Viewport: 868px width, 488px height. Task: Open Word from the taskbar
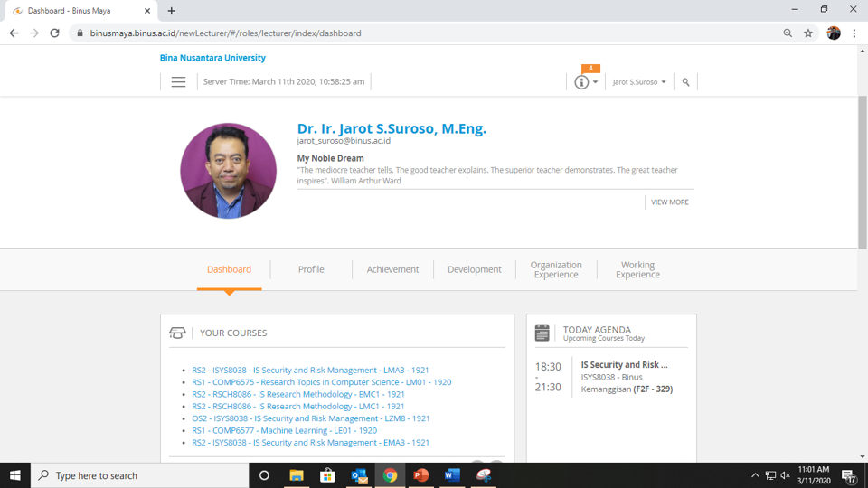pyautogui.click(x=452, y=475)
